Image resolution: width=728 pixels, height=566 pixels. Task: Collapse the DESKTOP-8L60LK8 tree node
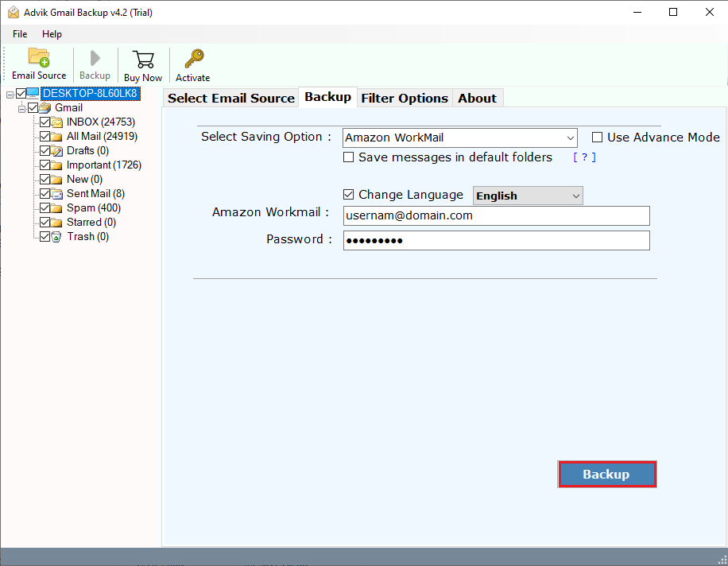coord(10,95)
